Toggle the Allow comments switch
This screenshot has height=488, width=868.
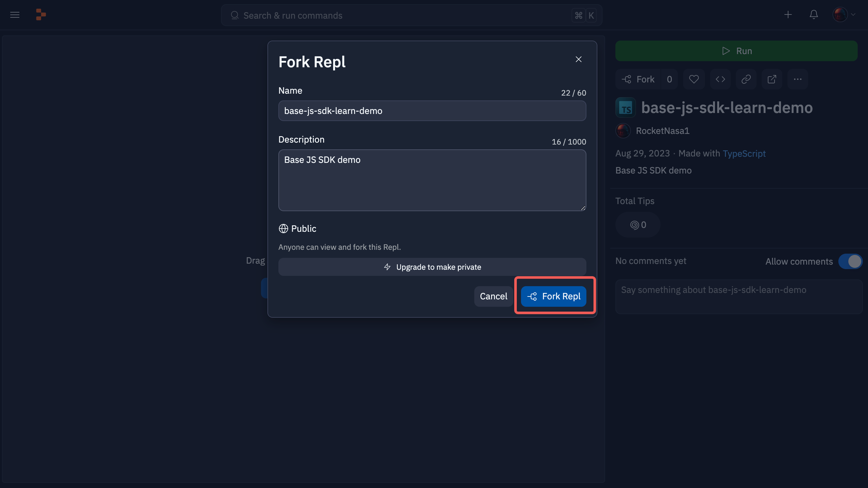(850, 261)
